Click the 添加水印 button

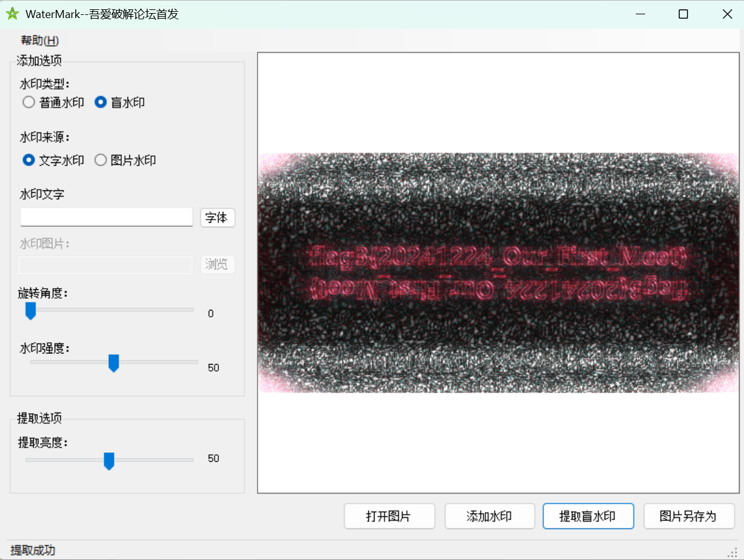click(490, 516)
